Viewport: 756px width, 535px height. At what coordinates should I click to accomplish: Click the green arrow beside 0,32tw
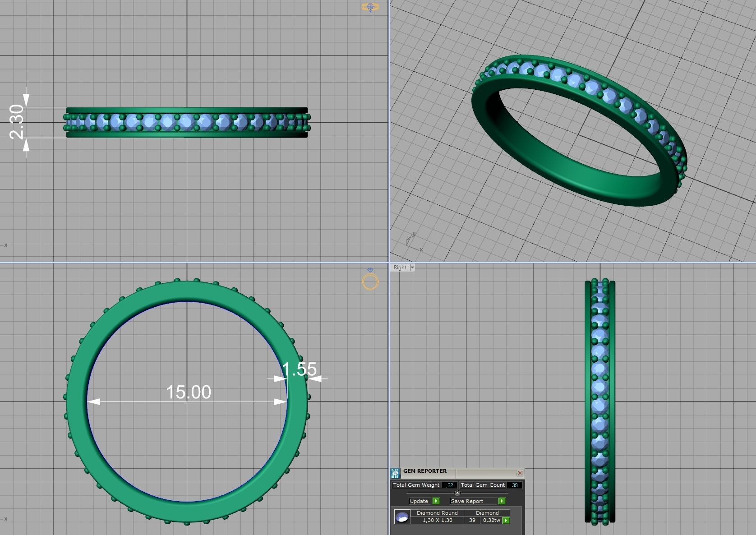coord(506,520)
